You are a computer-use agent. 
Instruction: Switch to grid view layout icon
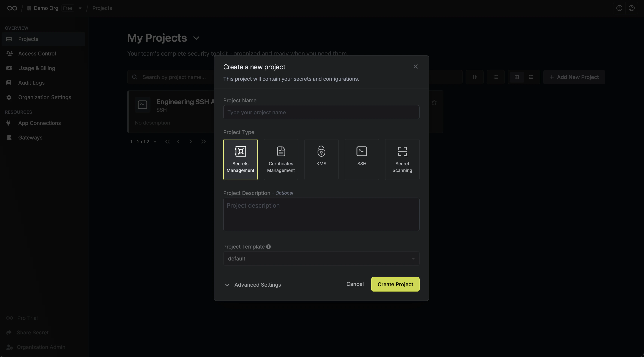click(x=517, y=77)
